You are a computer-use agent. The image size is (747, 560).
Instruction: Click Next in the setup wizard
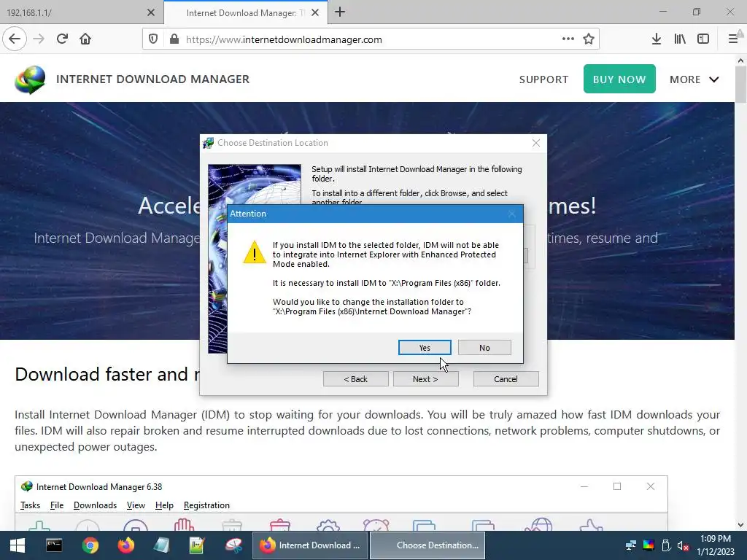point(425,379)
